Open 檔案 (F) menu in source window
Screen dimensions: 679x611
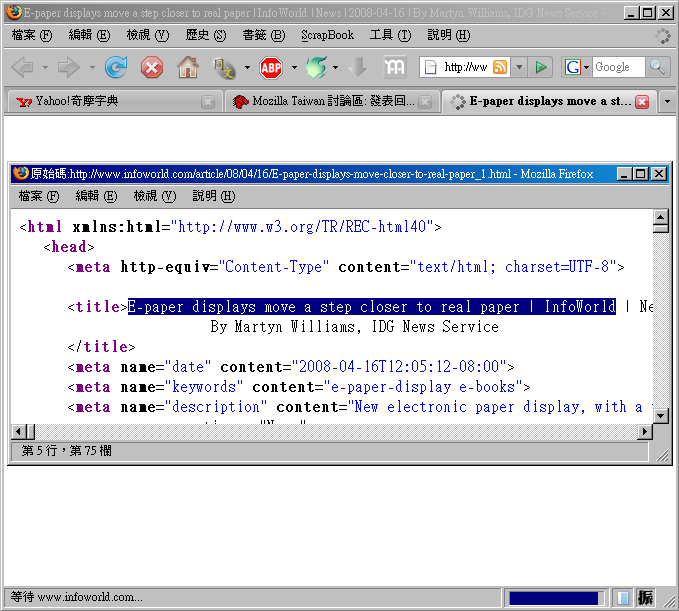pos(39,196)
